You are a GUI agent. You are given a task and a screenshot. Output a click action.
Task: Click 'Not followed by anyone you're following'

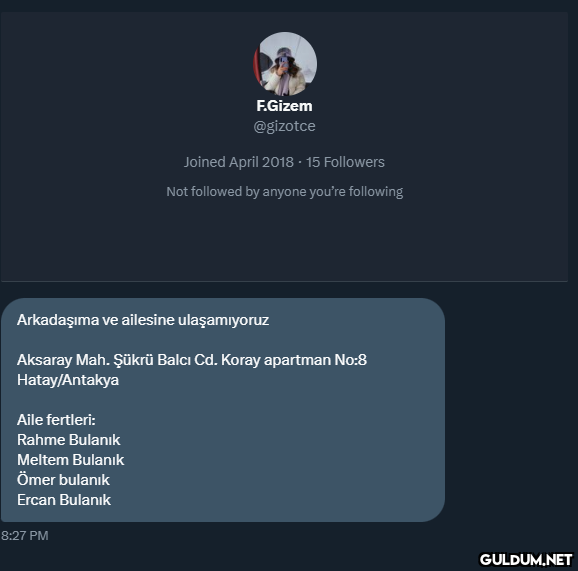coord(284,192)
